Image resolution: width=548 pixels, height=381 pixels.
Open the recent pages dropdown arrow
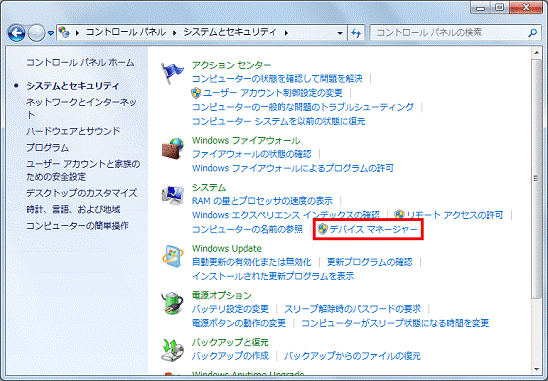51,33
